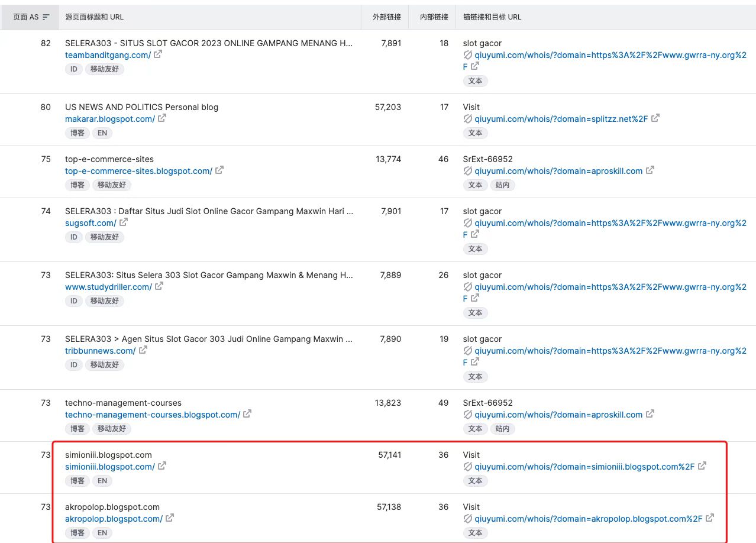
Task: Open external link icon beside teambanditgang.com
Action: tap(158, 54)
